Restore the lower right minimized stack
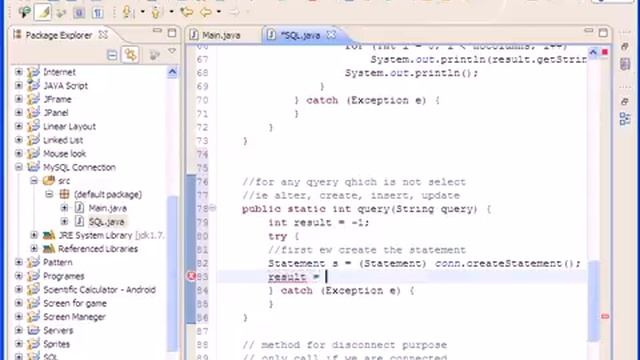Screen dimensions: 640x360 (625, 102)
